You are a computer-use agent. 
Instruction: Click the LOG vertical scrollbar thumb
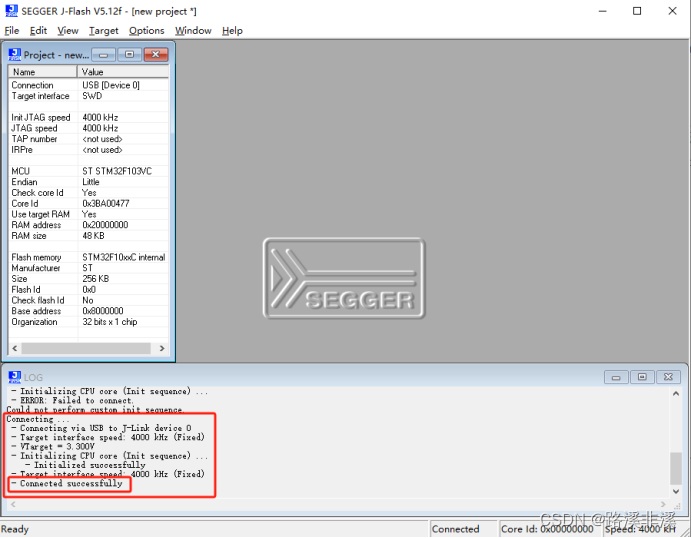pyautogui.click(x=676, y=468)
